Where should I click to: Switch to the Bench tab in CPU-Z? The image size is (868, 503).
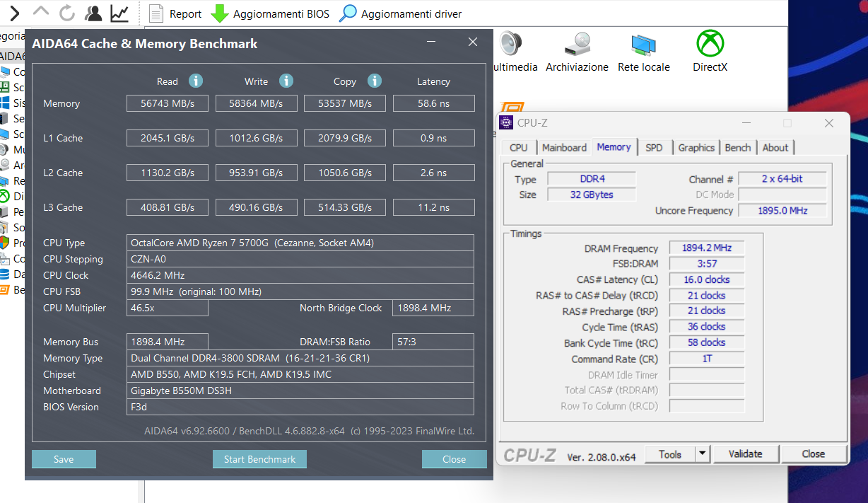click(x=738, y=147)
